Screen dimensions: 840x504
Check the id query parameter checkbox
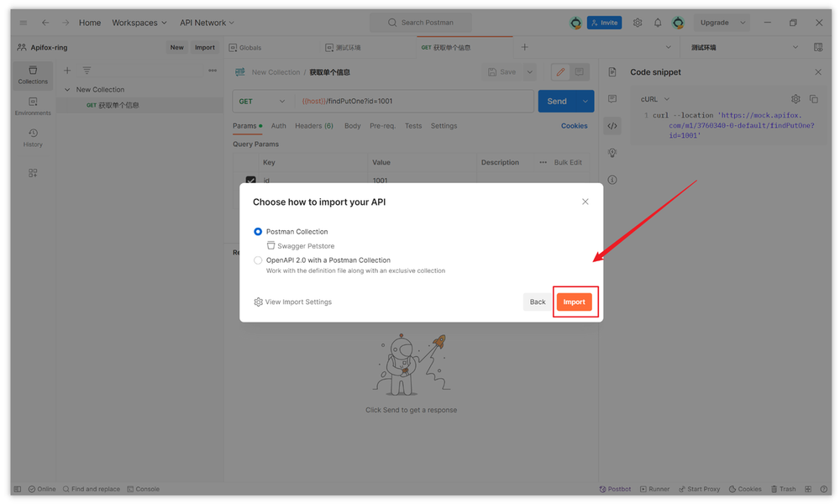click(251, 180)
